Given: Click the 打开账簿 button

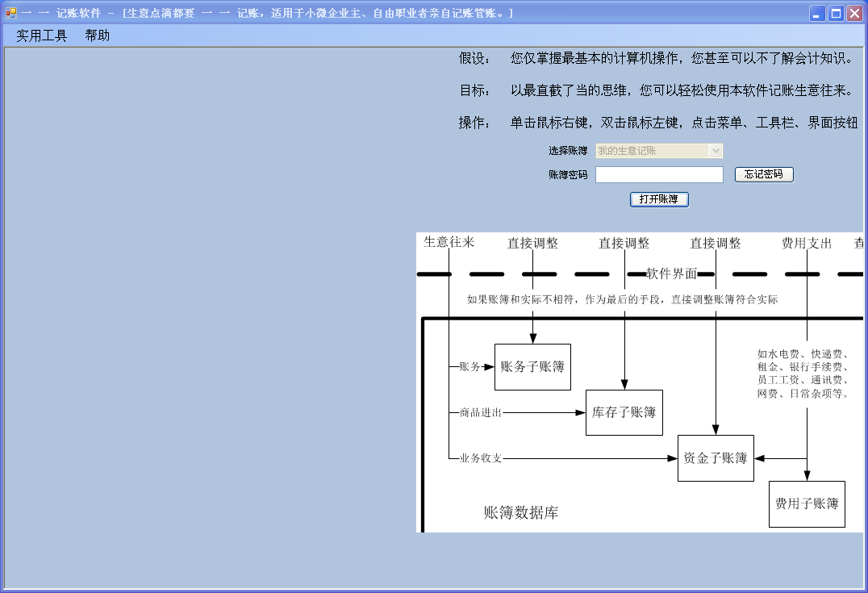Looking at the screenshot, I should [x=659, y=199].
